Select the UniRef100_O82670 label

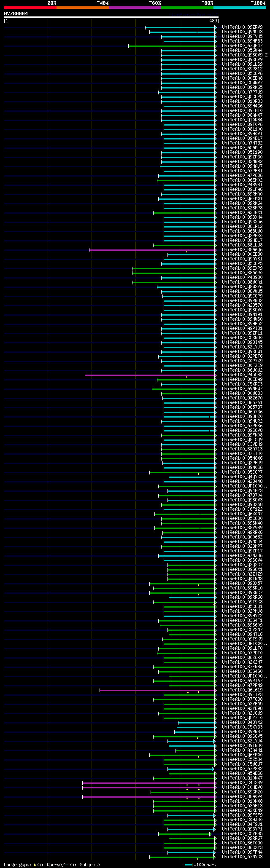click(242, 398)
